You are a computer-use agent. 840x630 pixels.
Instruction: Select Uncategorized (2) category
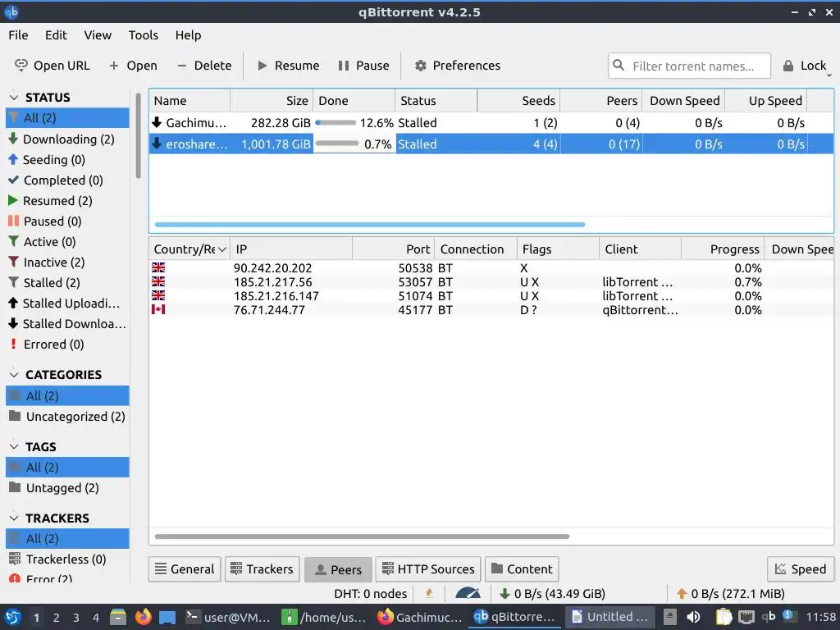(x=67, y=417)
